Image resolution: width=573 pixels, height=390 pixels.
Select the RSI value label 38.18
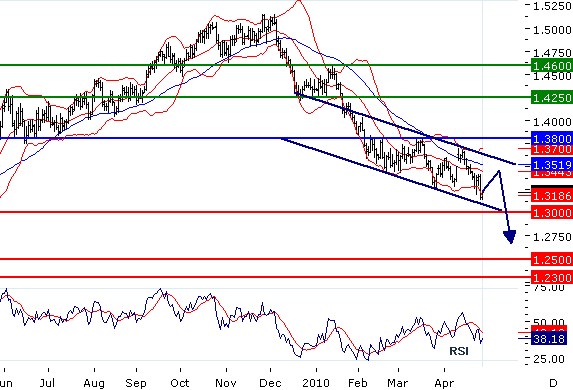(x=549, y=339)
